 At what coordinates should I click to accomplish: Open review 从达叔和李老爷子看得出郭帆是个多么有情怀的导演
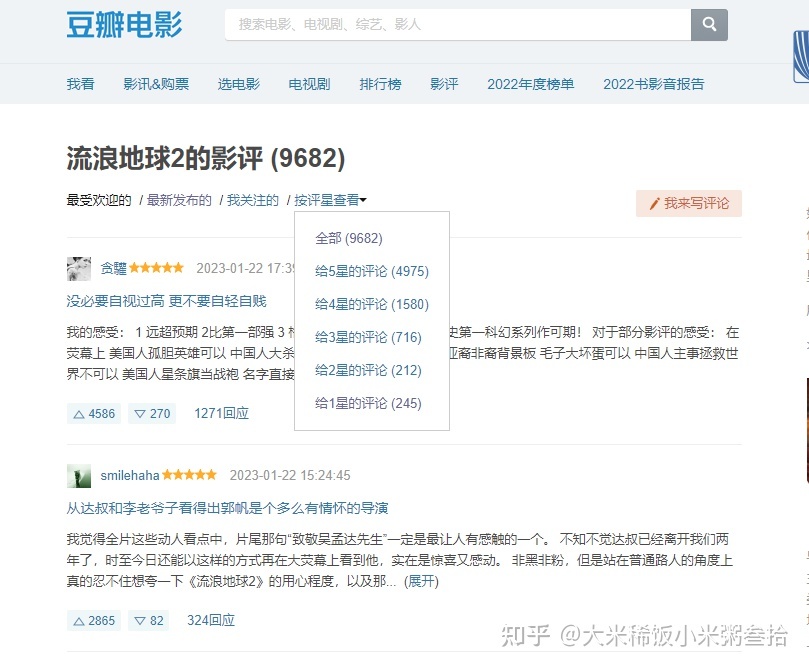[x=228, y=509]
